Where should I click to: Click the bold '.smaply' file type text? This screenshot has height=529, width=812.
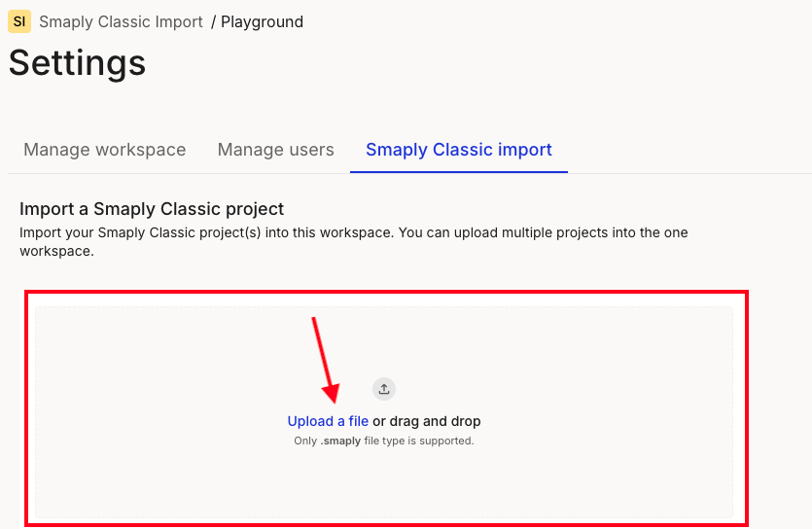(341, 441)
